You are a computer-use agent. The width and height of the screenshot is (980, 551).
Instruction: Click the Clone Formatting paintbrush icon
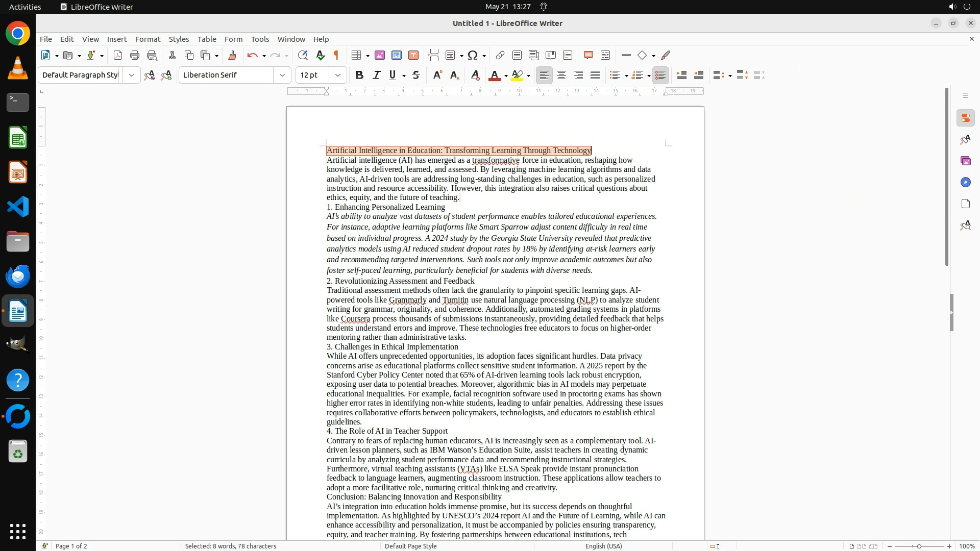point(232,55)
